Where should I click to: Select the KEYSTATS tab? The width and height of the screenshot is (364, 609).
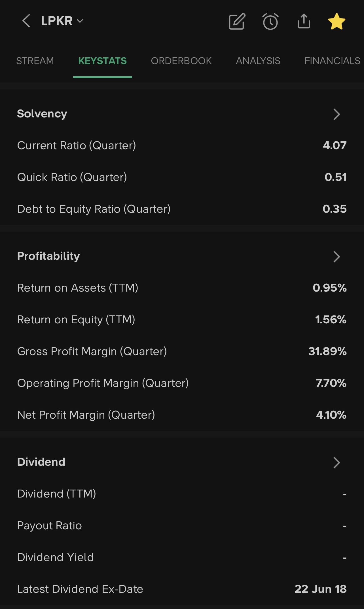[102, 61]
